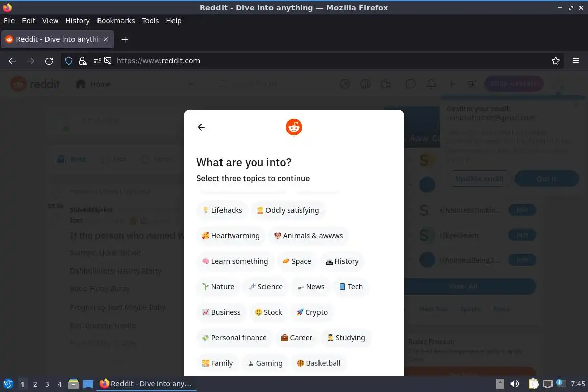Viewport: 588px width, 392px height.
Task: Select the Business topic
Action: [x=221, y=312]
